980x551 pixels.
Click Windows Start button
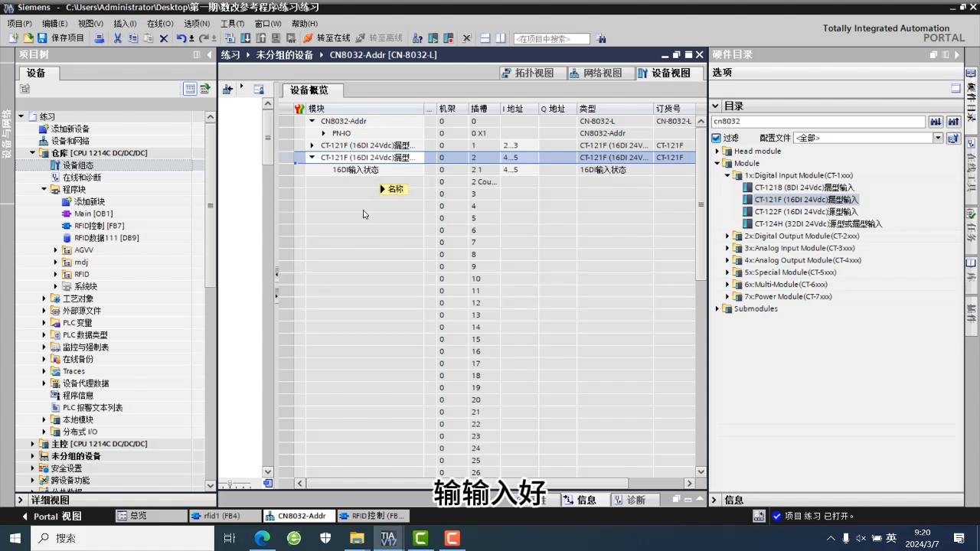[x=15, y=538]
